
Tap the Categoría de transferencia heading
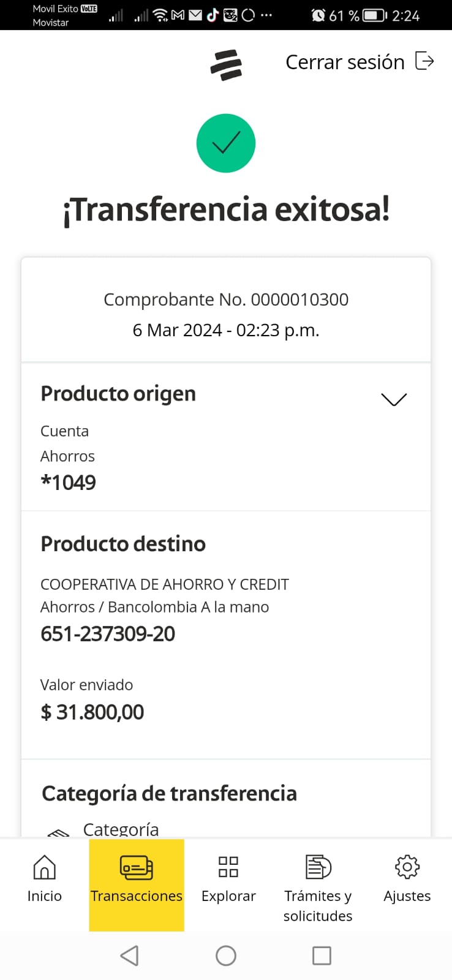169,793
